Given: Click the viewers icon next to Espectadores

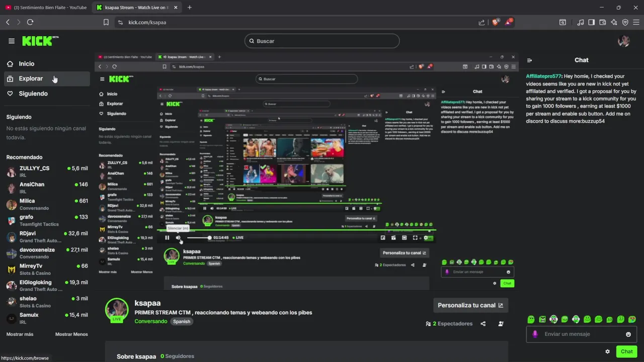Looking at the screenshot, I should (x=428, y=324).
